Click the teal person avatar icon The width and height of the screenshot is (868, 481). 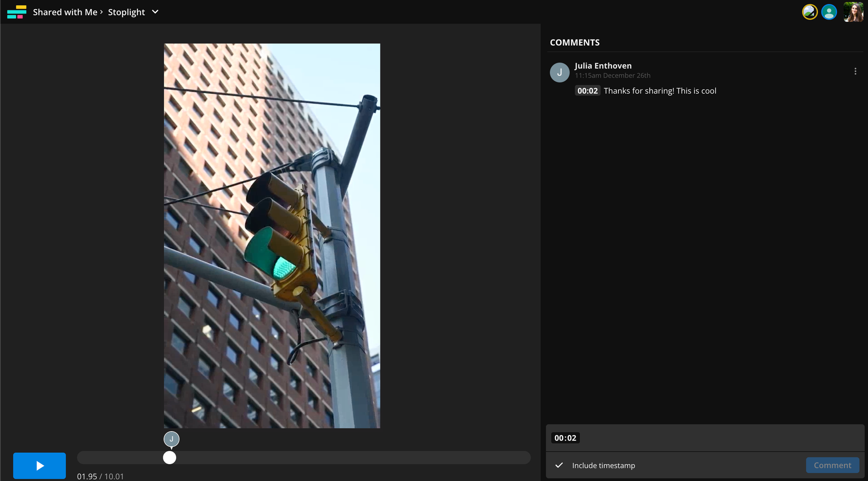coord(829,12)
